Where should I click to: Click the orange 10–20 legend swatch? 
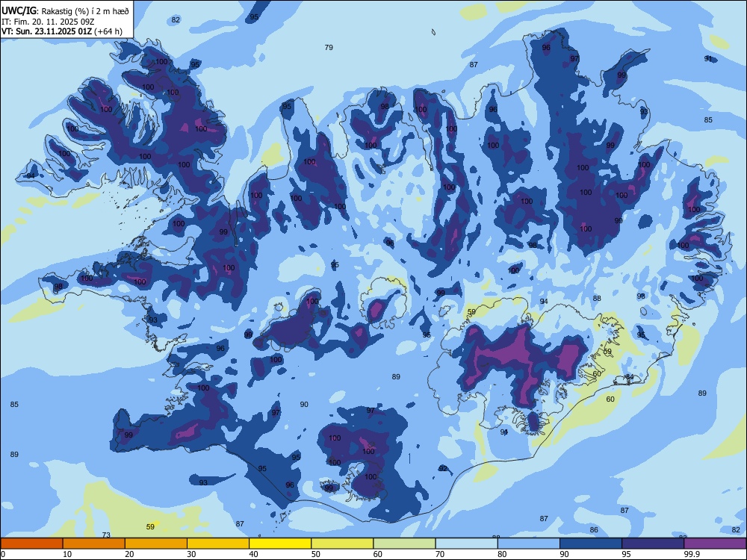pyautogui.click(x=94, y=544)
